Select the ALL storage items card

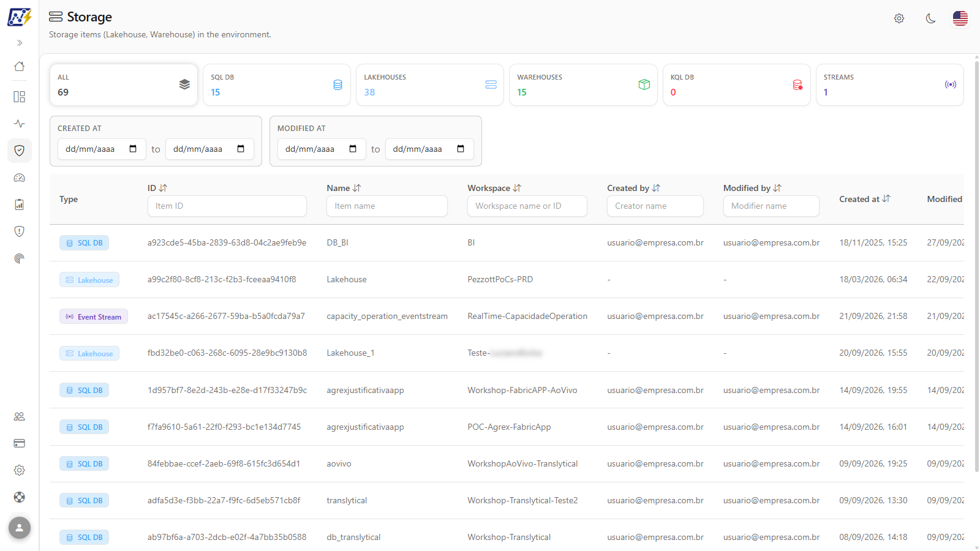[124, 85]
